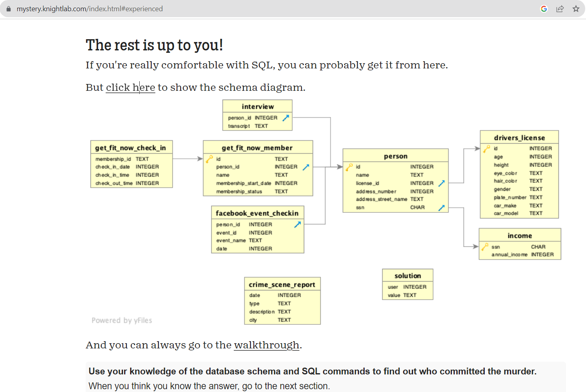Click the bookmark star icon
This screenshot has height=392, width=586.
coord(576,9)
